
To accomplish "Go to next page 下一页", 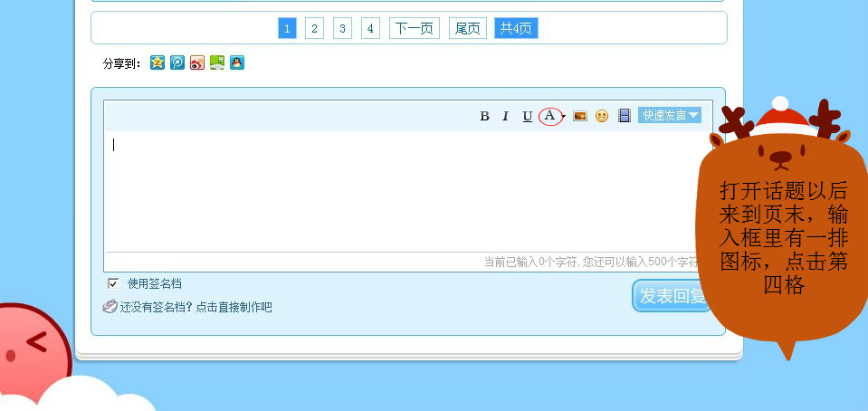I will (414, 28).
